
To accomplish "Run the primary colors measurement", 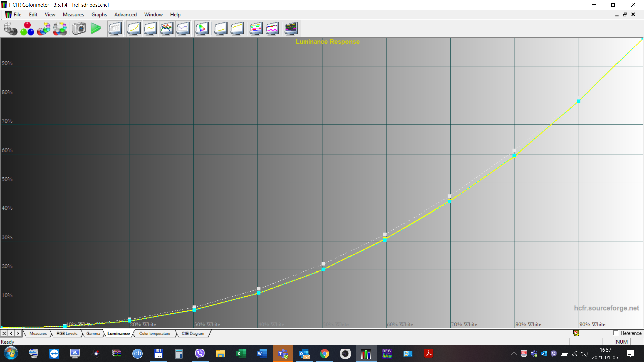I will (27, 28).
